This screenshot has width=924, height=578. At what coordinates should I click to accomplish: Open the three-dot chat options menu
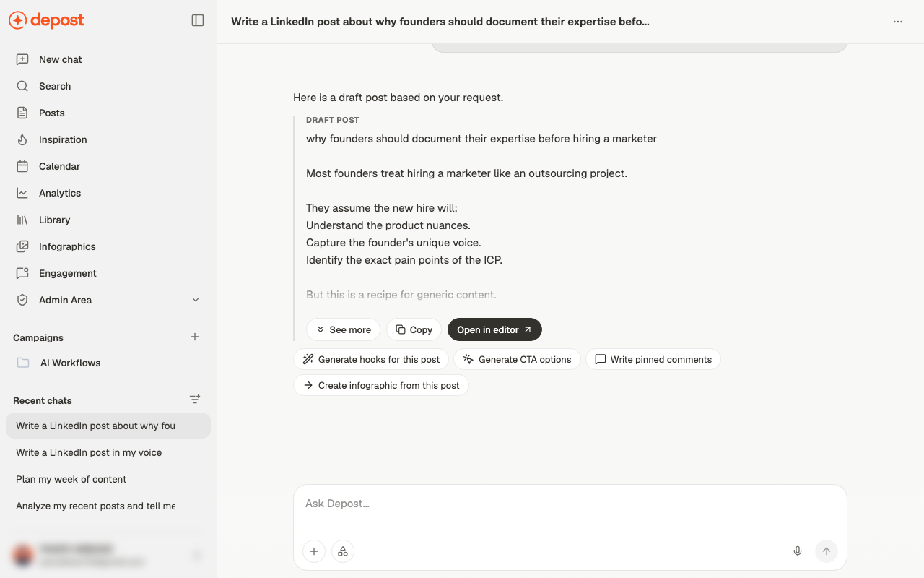click(x=898, y=22)
